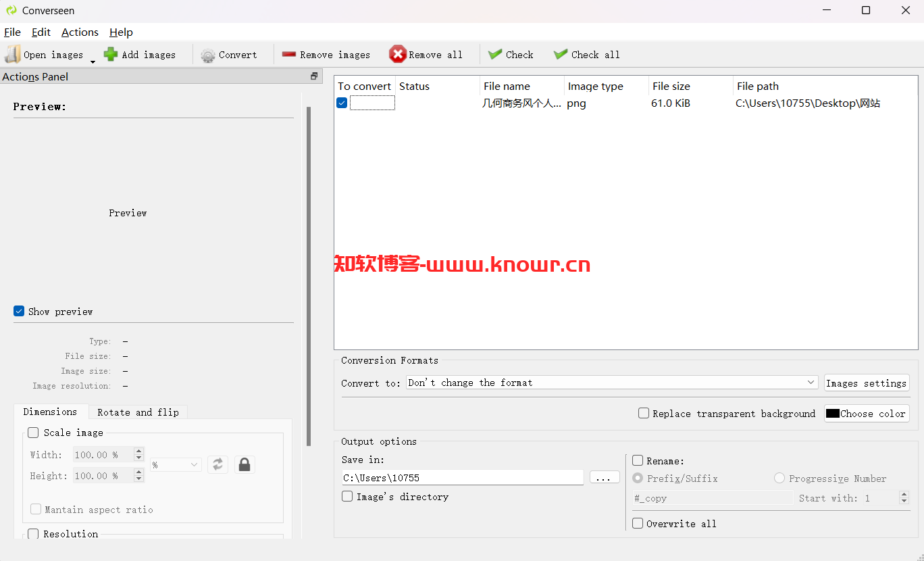
Task: Select the 几何商务风个人 file name cell
Action: [x=521, y=103]
